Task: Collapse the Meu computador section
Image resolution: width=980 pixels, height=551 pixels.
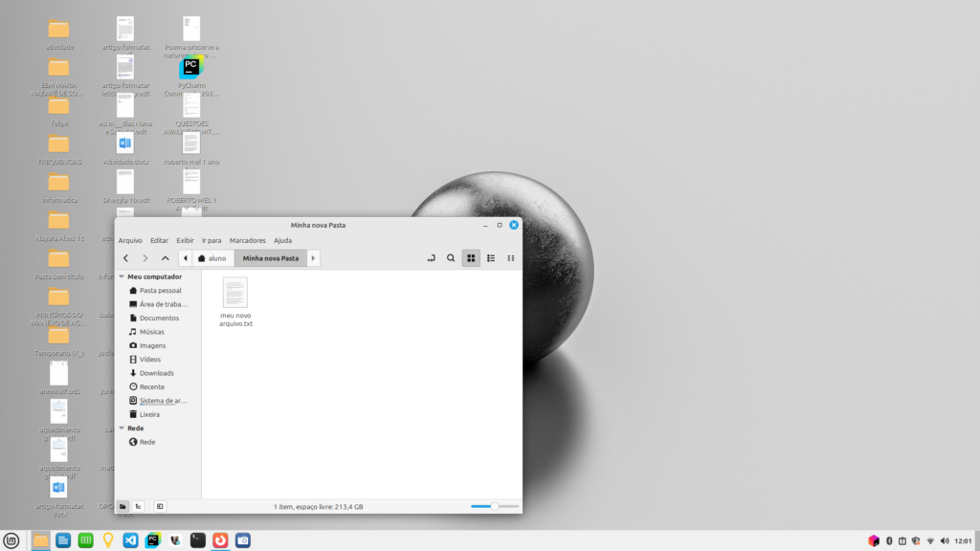Action: tap(121, 276)
